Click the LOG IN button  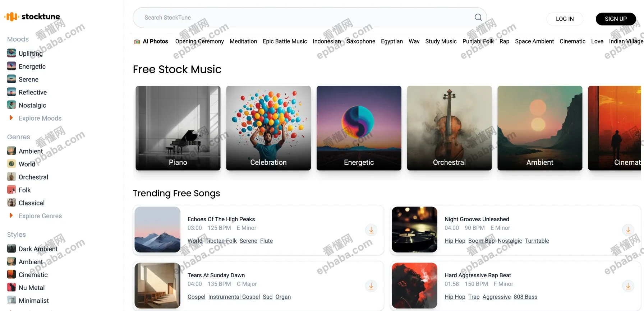pos(565,19)
